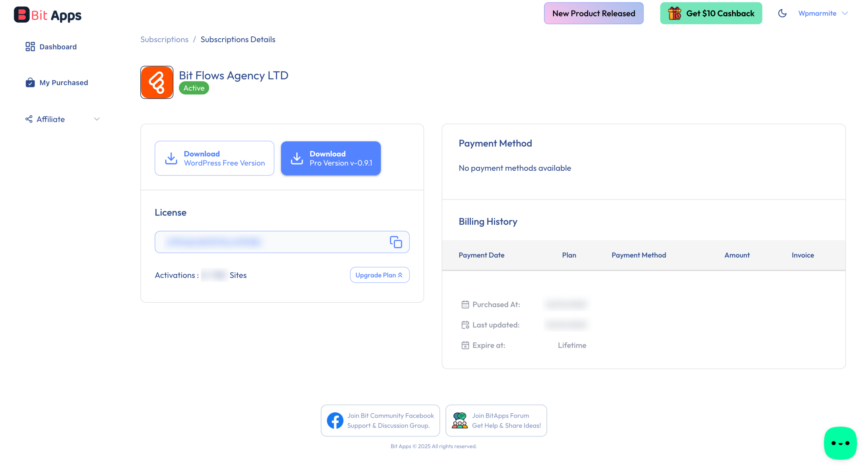The height and width of the screenshot is (471, 868).
Task: Click the Bit Flows product logo
Action: 157,82
